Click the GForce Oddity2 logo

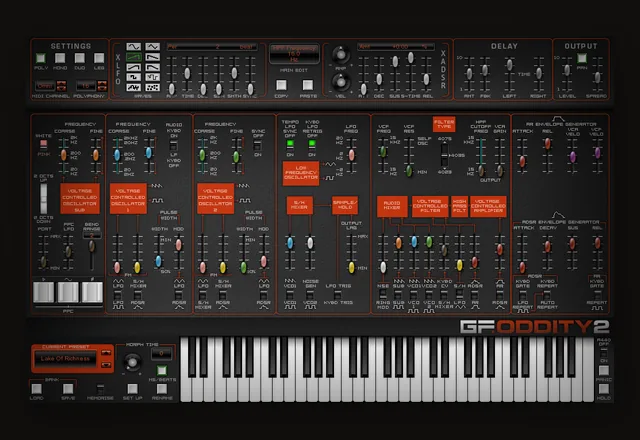click(535, 327)
